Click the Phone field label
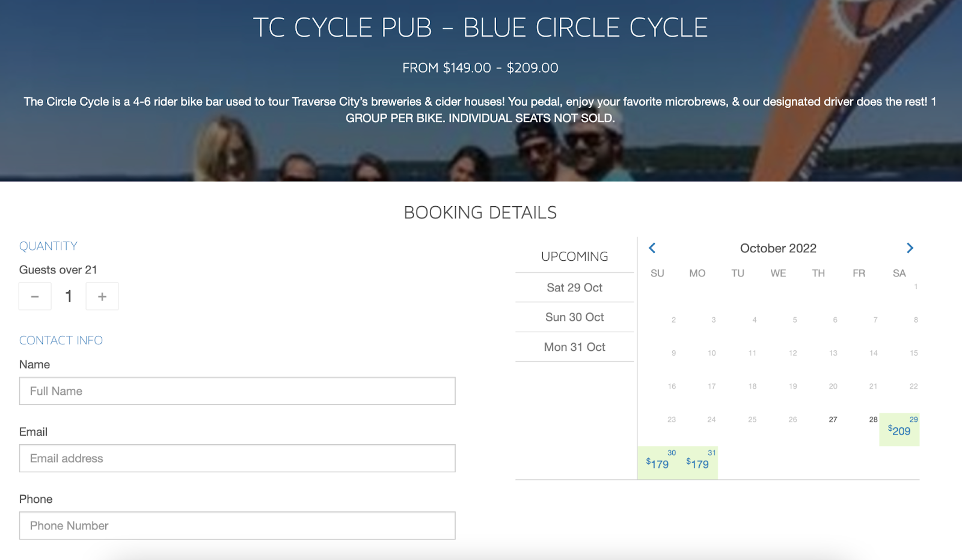The image size is (962, 560). click(x=35, y=499)
